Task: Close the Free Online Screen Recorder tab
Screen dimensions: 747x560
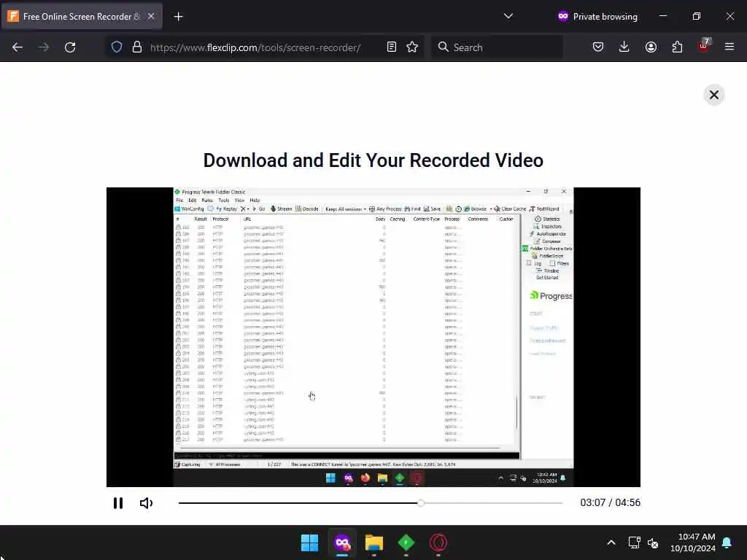Action: [151, 16]
